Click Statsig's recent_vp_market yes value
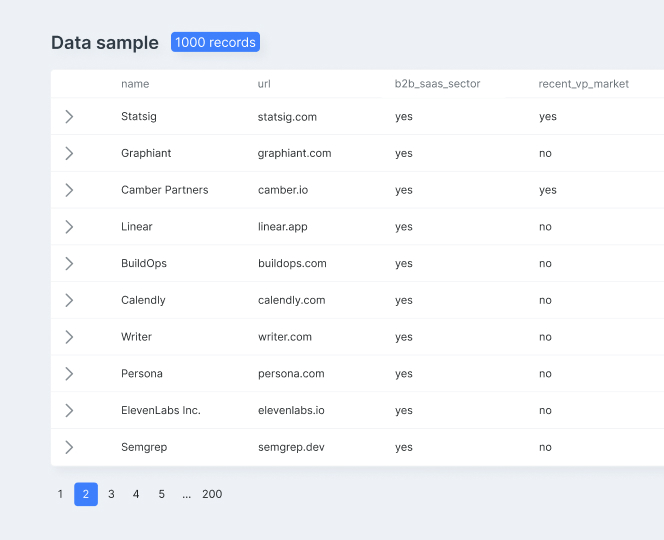This screenshot has width=664, height=540. pyautogui.click(x=548, y=117)
